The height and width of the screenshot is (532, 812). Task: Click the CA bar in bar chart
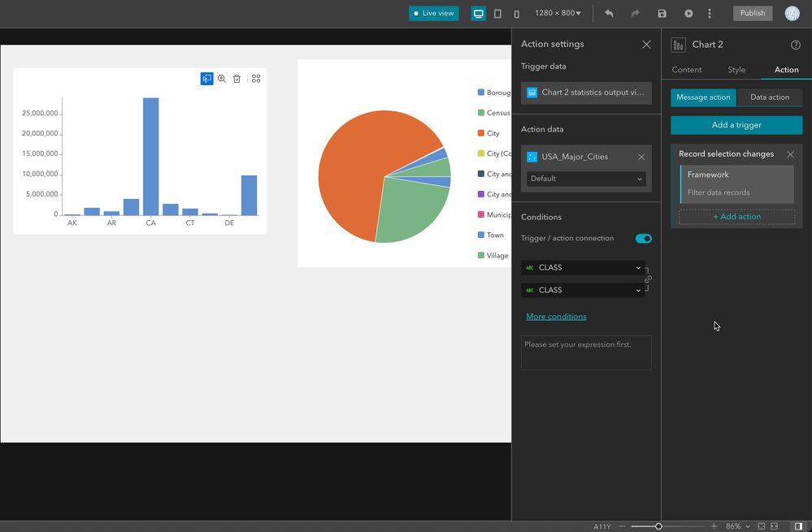tap(150, 156)
